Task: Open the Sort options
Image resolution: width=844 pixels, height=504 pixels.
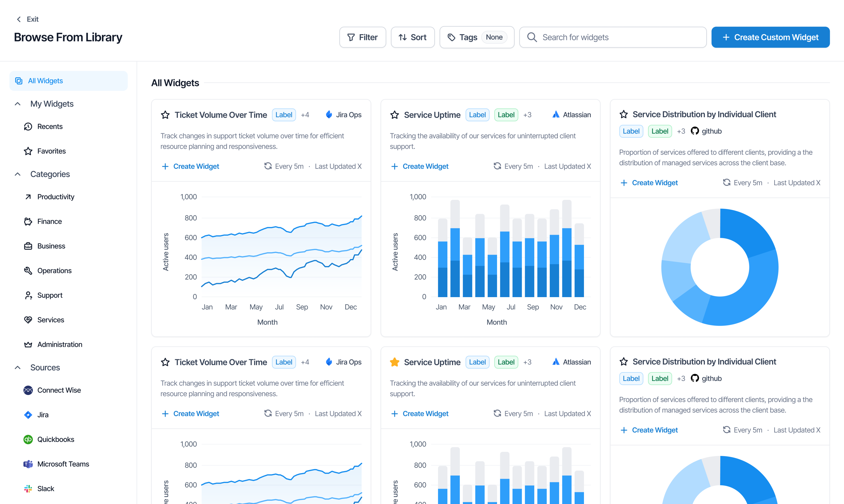Action: coord(413,37)
